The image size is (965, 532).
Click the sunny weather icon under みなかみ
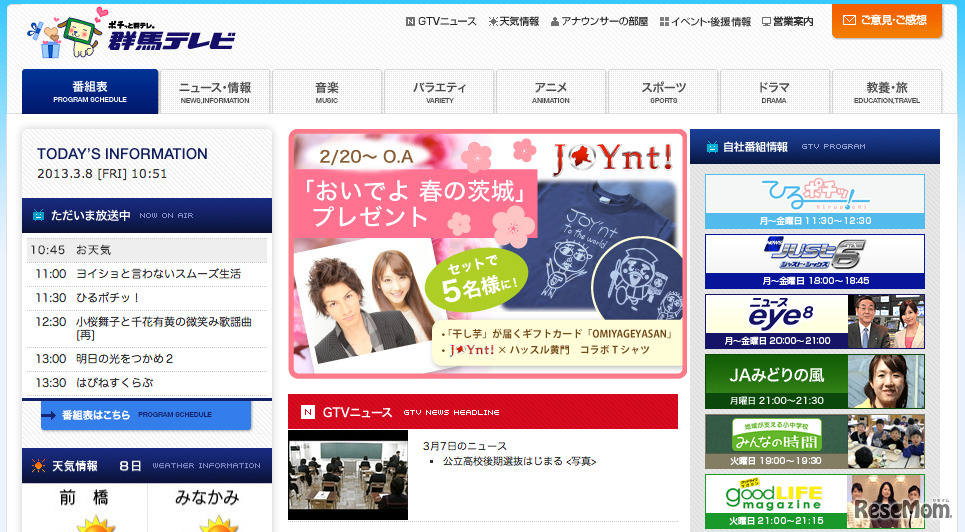(x=218, y=523)
